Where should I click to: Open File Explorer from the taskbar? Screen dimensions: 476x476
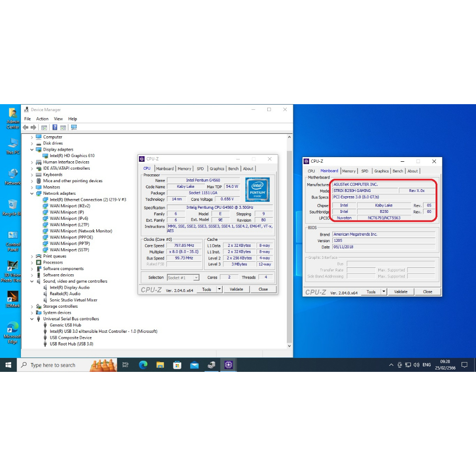pyautogui.click(x=160, y=365)
